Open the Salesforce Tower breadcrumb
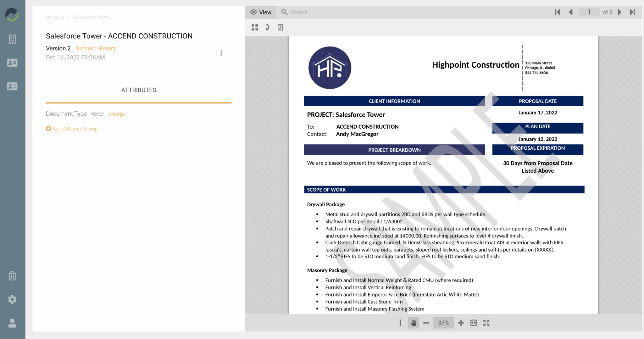This screenshot has height=339, width=644. pos(92,17)
